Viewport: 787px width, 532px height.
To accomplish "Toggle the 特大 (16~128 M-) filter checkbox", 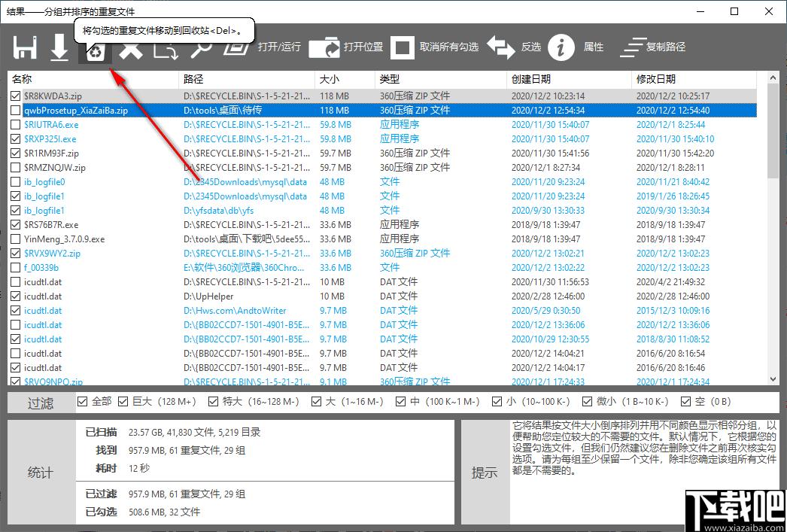I will point(213,402).
